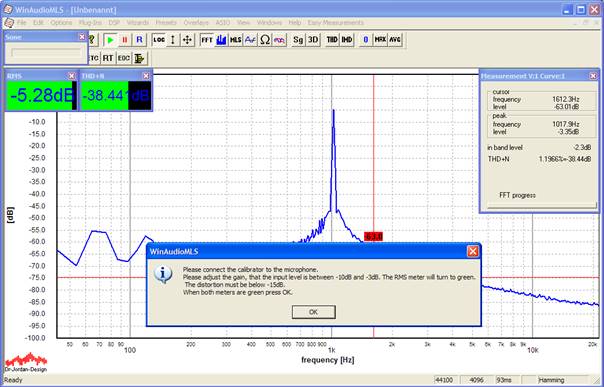604x387 pixels.
Task: Start measurement with the green play icon
Action: (x=111, y=40)
